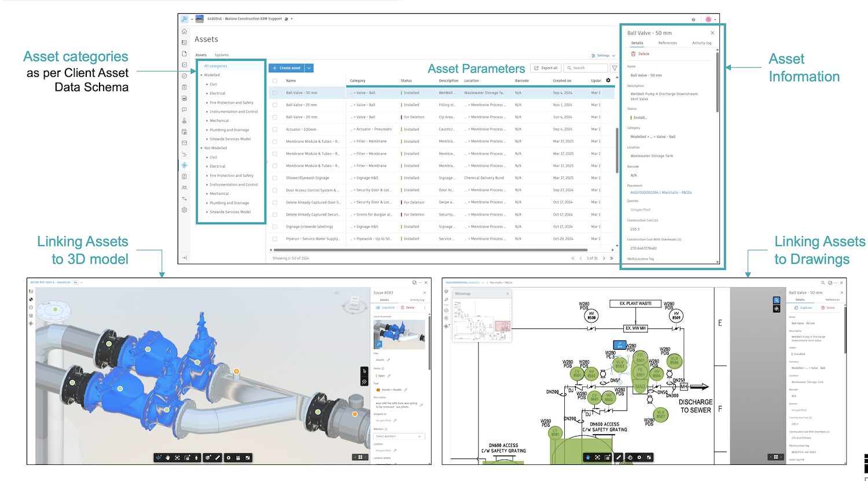
Task: Expand the Civil node under Modelled
Action: pos(207,84)
